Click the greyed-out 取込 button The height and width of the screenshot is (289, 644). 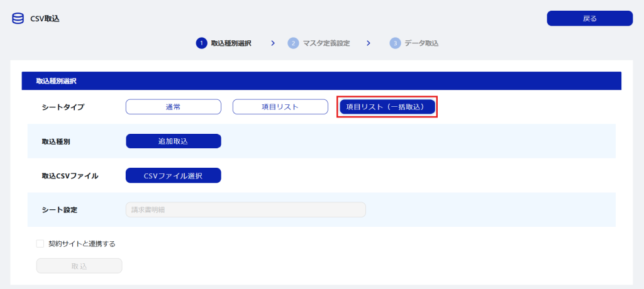tap(79, 266)
